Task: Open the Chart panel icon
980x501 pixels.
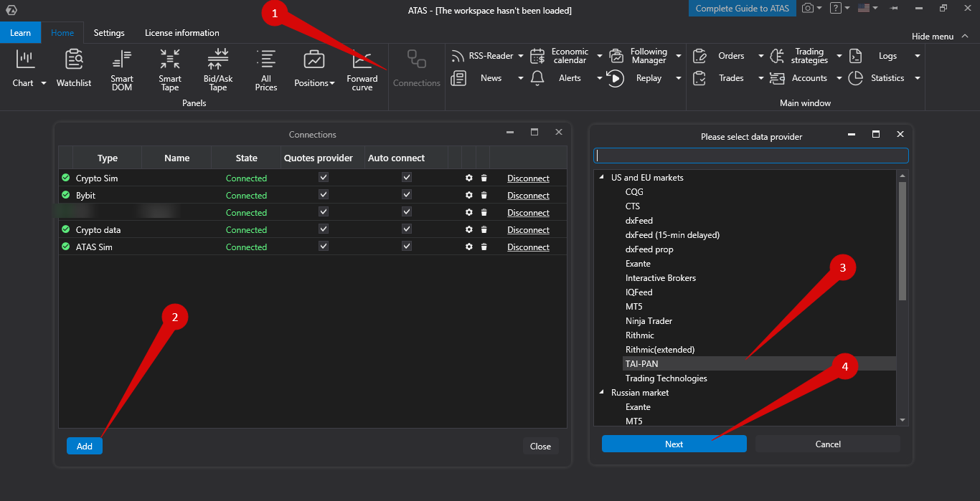Action: tap(26, 59)
